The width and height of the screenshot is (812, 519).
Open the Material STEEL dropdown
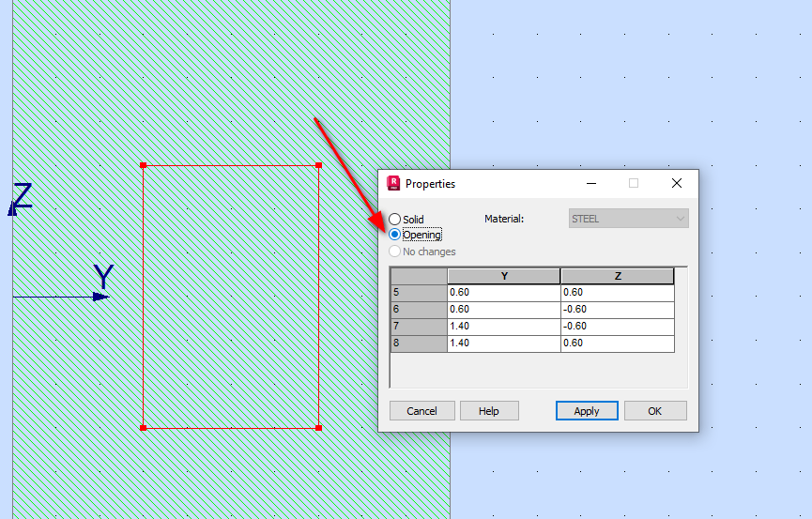pos(628,219)
